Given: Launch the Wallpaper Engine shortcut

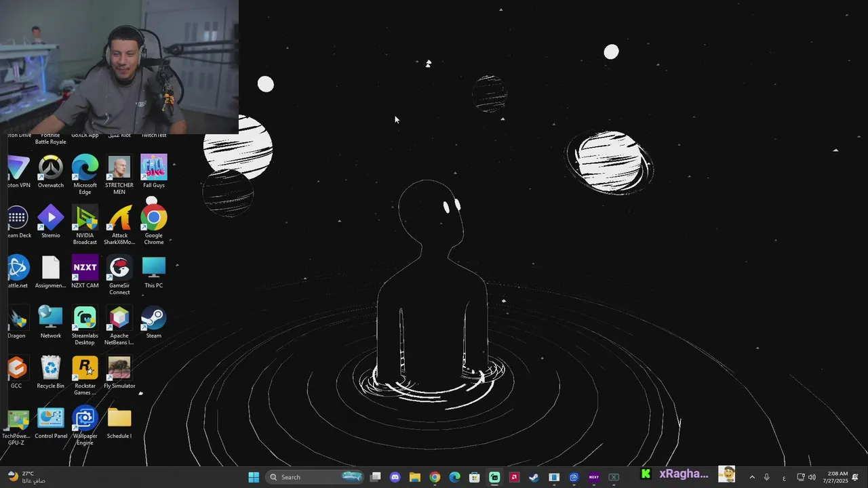Looking at the screenshot, I should [x=85, y=426].
